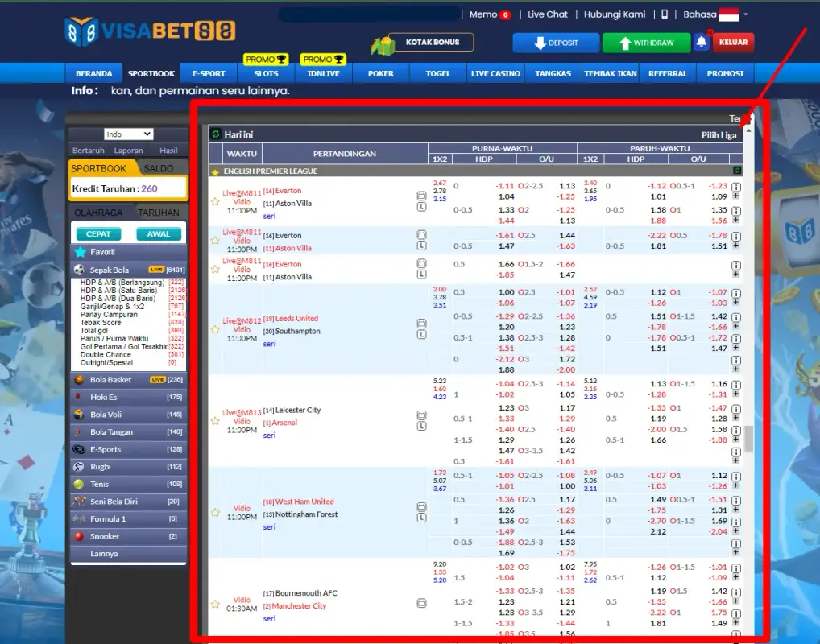Expand the Lainnya sports entry
The width and height of the screenshot is (820, 644).
[x=128, y=554]
